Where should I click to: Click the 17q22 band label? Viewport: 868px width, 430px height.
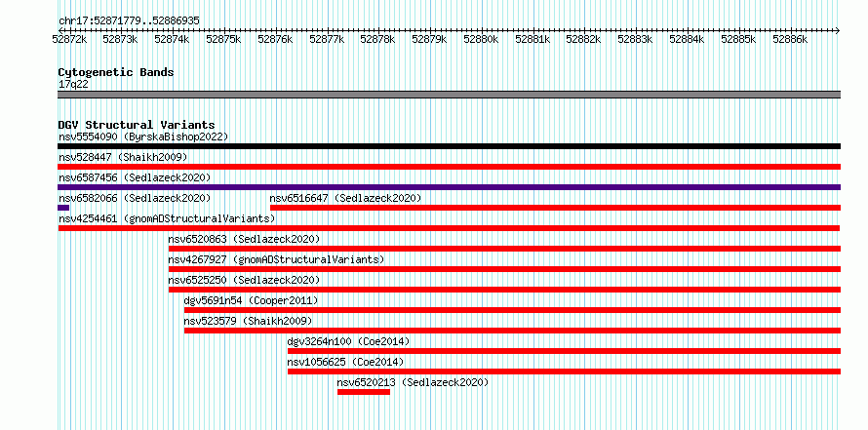[73, 85]
